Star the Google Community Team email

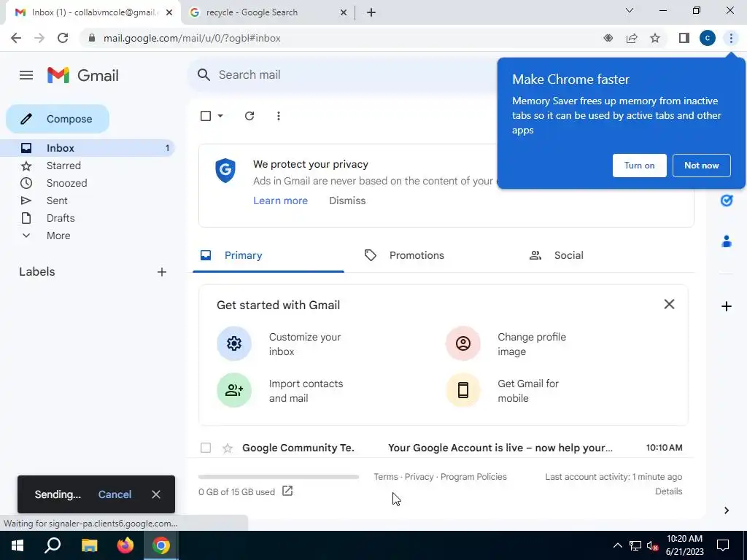[x=228, y=448]
